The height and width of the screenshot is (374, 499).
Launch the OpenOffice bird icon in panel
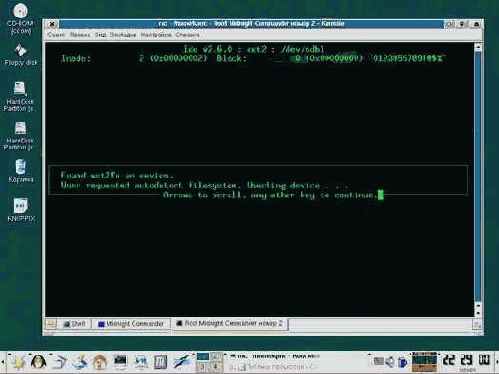182,362
